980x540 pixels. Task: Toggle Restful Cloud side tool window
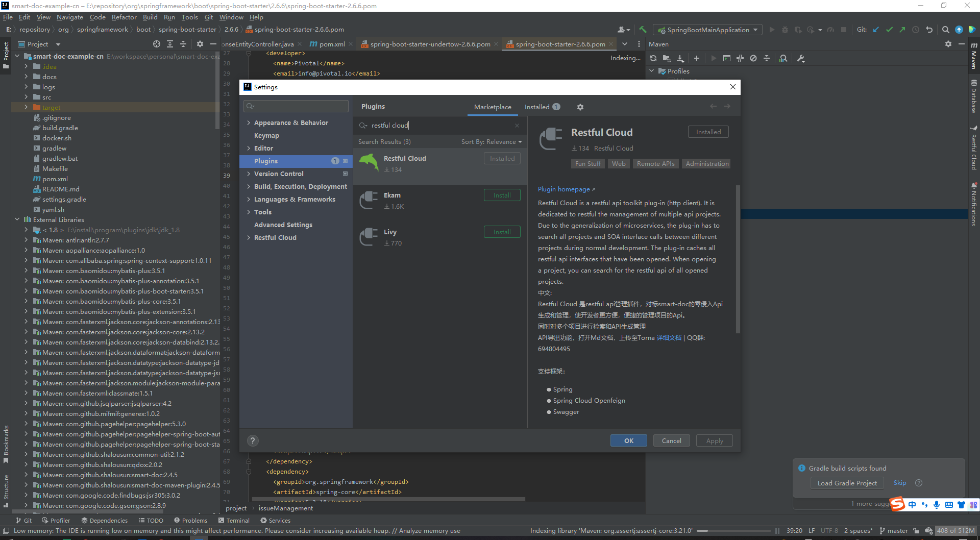[974, 148]
